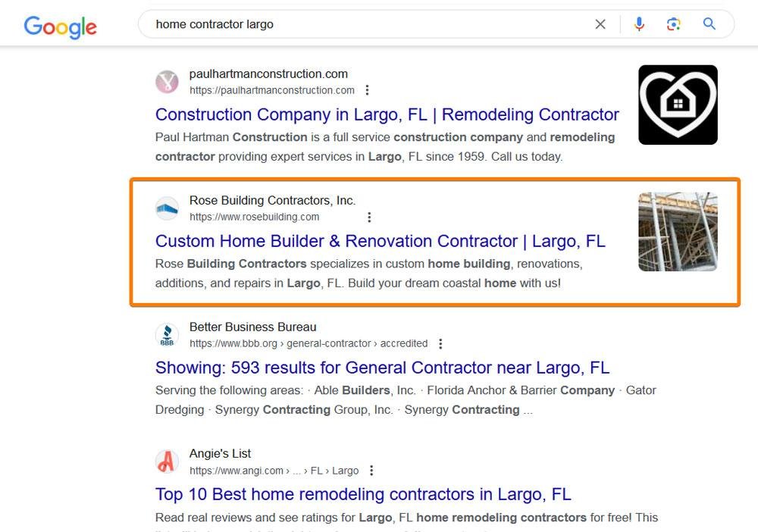Click the Rose Building Contractors favicon
The width and height of the screenshot is (758, 532).
coord(167,208)
